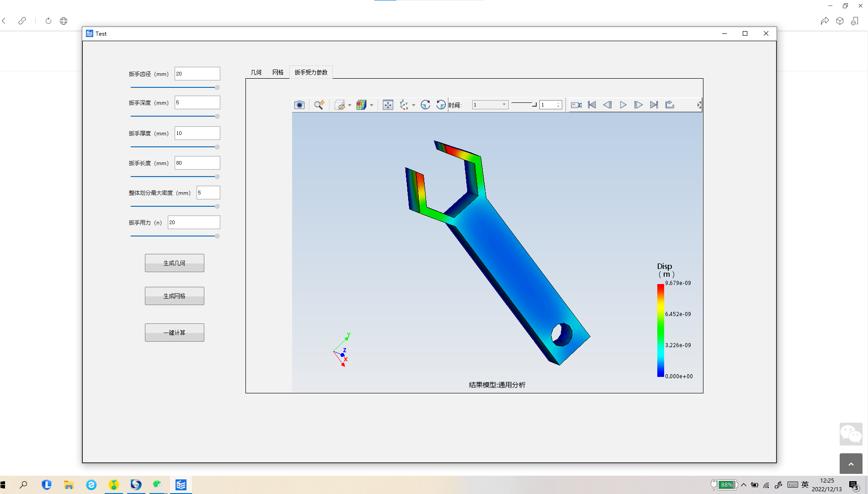Screen dimensions: 868x494
Task: Expand the toolbar overflow arrow at right edge
Action: (699, 105)
